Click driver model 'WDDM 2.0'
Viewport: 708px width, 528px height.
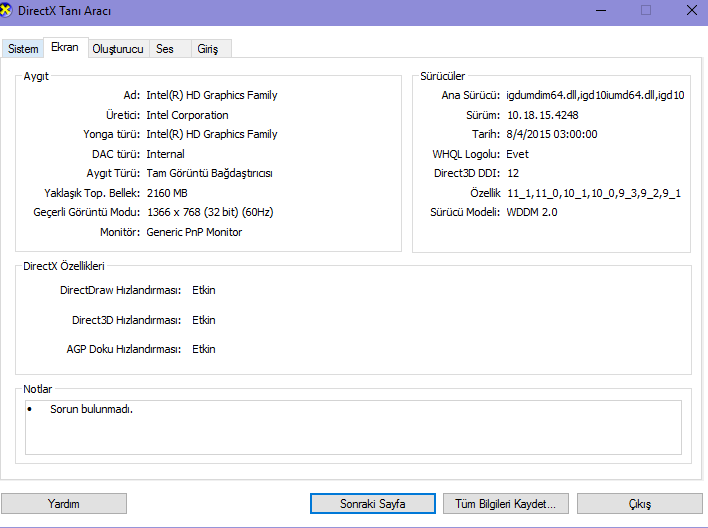532,212
